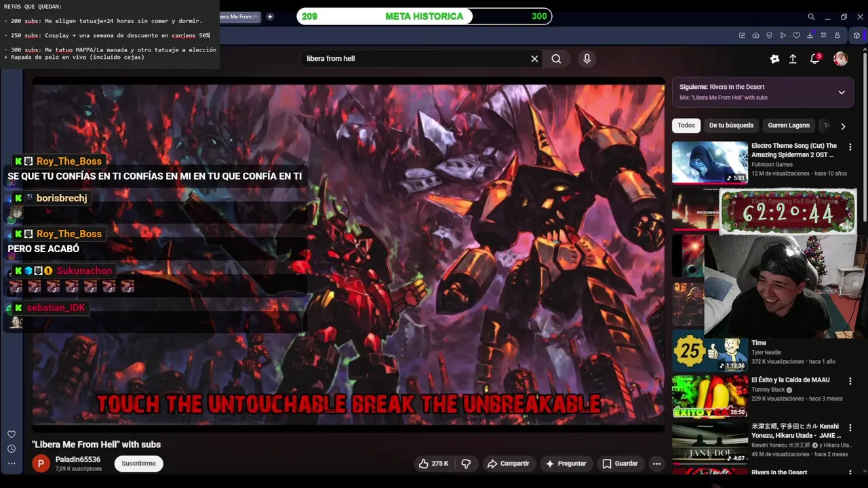Click the "Libera Me From Hell" with subs title
The width and height of the screenshot is (868, 488).
coord(96,445)
